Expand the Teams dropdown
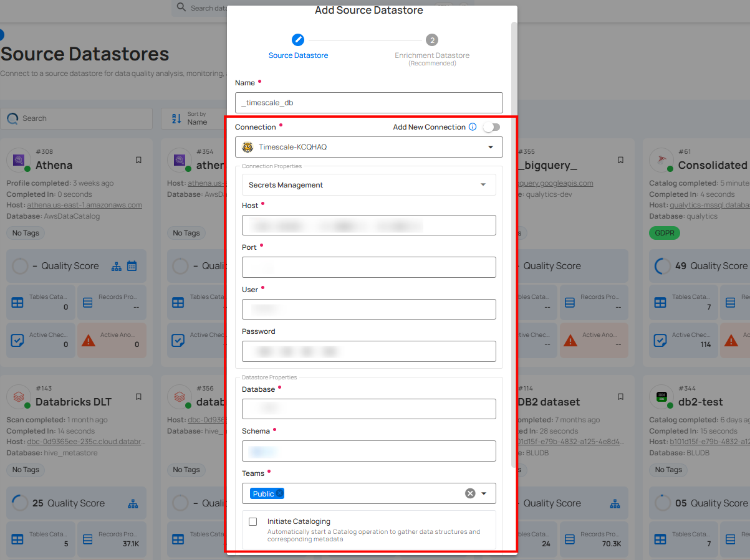This screenshot has height=560, width=750. pyautogui.click(x=485, y=493)
